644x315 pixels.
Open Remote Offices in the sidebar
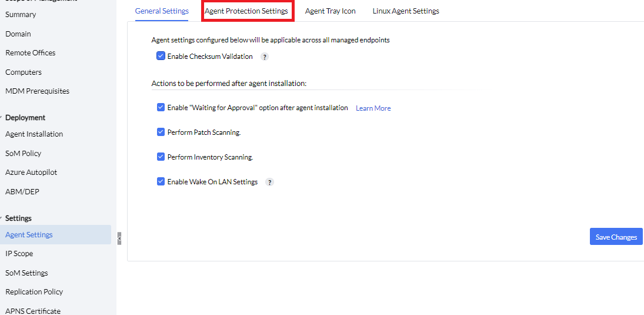[x=31, y=53]
